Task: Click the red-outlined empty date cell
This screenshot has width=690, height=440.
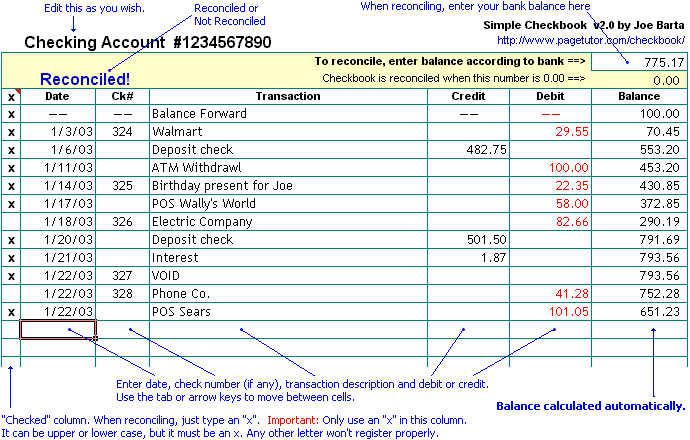Action: tap(58, 329)
